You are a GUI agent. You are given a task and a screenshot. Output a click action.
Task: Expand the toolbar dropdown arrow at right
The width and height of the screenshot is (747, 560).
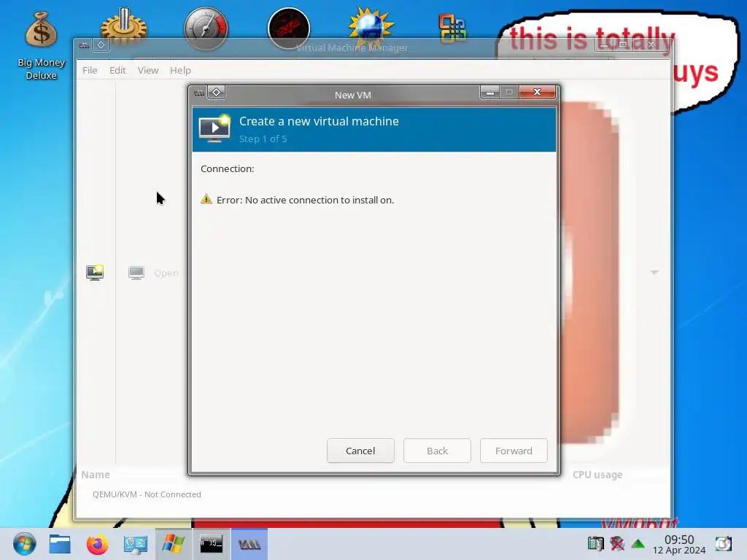[x=654, y=273]
